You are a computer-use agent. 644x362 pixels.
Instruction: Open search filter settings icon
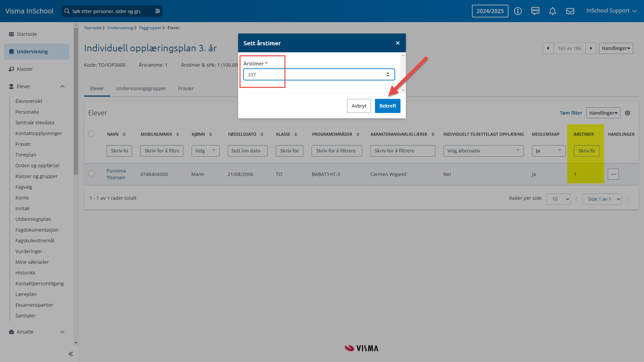[157, 11]
